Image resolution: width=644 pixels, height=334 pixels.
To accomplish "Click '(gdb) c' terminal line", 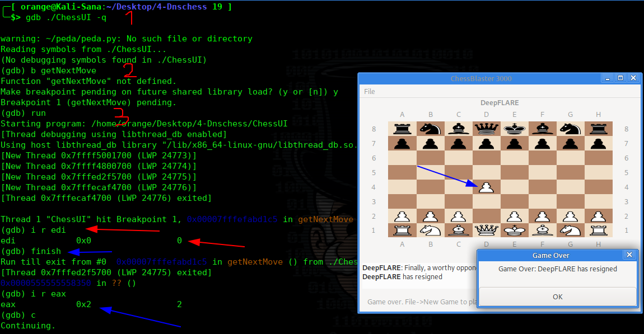I will coord(18,315).
